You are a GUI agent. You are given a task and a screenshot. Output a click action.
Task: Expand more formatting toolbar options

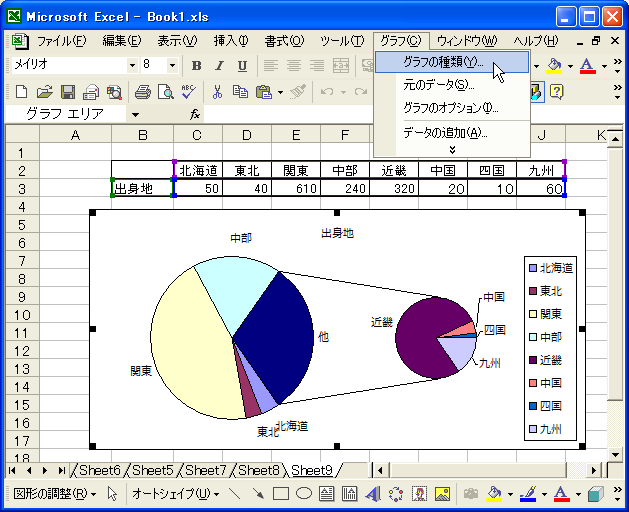pyautogui.click(x=618, y=66)
